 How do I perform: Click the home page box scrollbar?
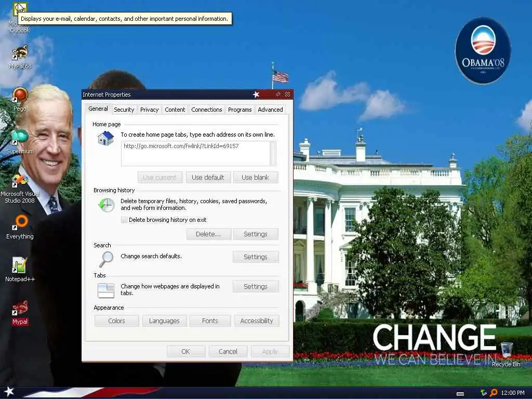pos(273,153)
